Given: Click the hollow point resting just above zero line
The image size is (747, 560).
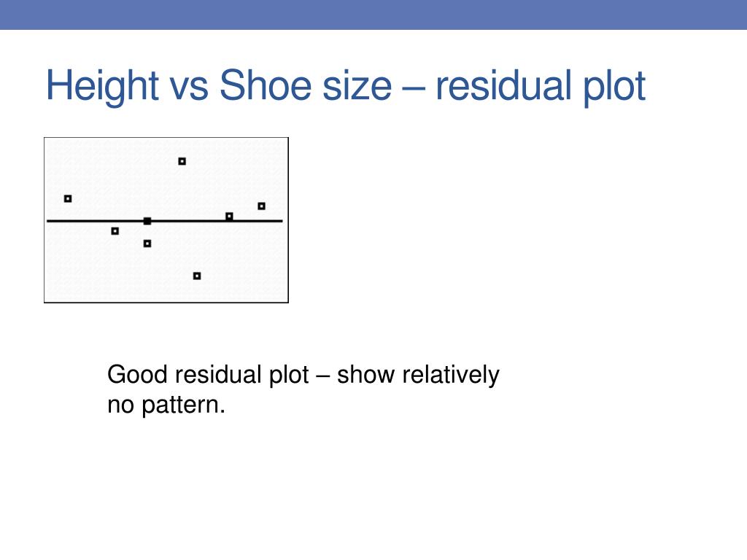Looking at the screenshot, I should pos(229,216).
